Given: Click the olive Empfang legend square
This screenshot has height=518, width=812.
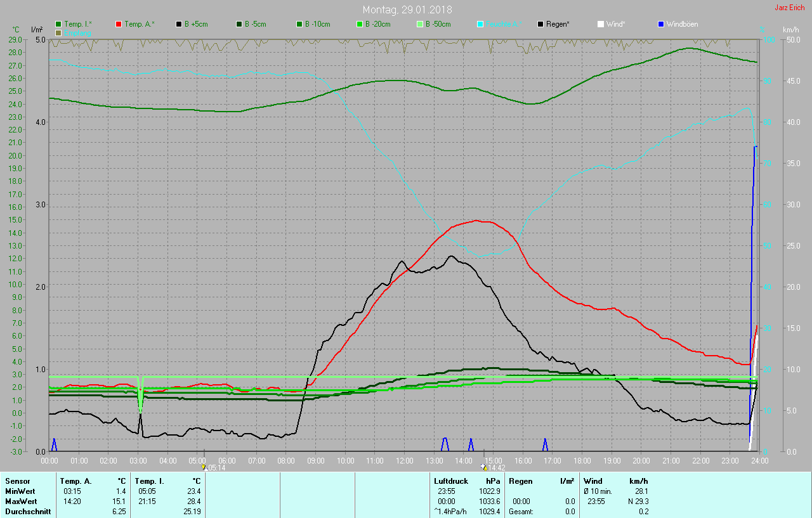Looking at the screenshot, I should pos(59,32).
